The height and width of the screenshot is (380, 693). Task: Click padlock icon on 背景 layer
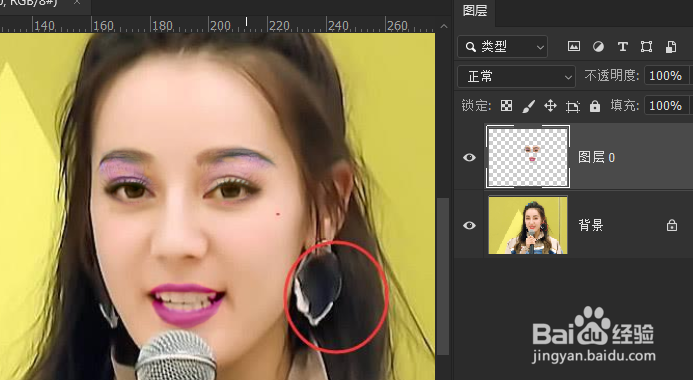(672, 225)
